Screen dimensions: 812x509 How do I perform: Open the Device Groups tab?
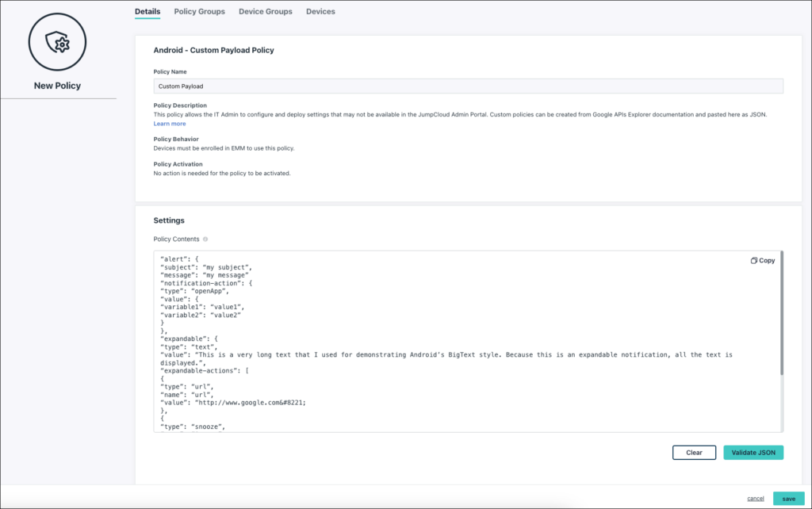click(x=266, y=11)
